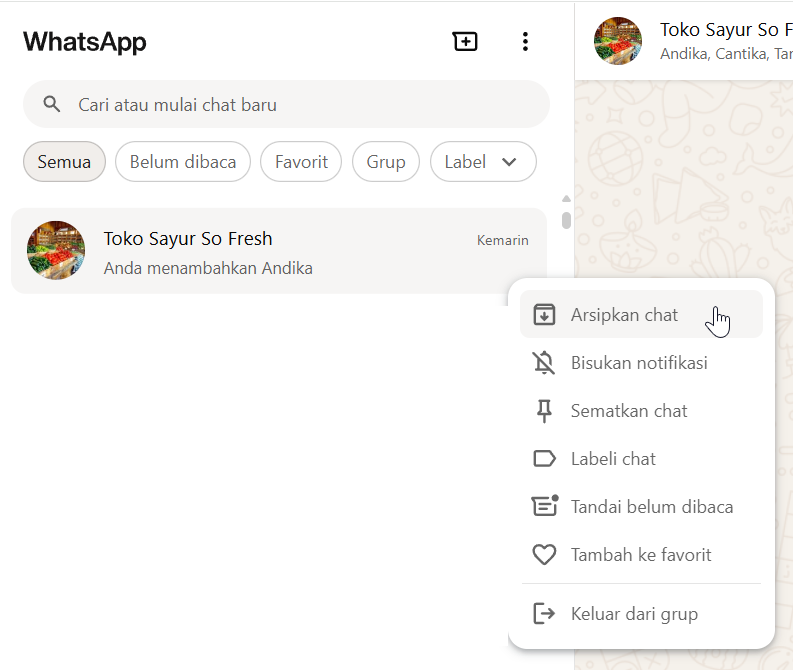Click the search magnifier icon

pos(52,105)
